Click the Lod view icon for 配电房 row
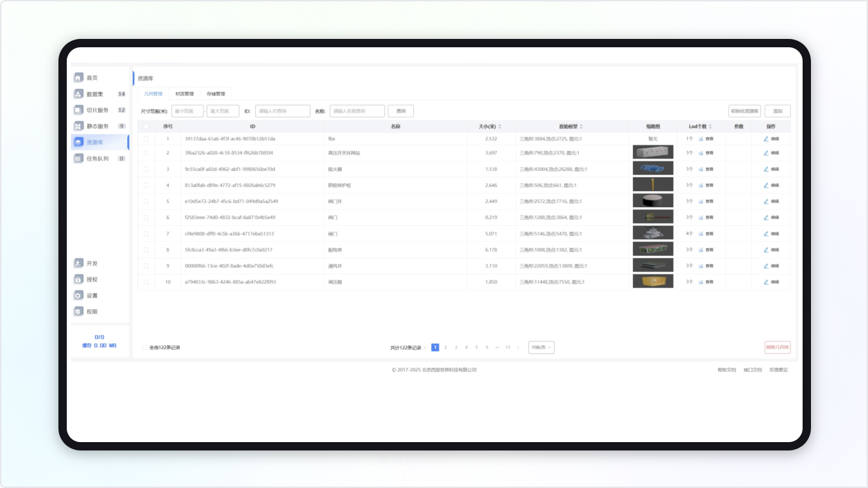 (x=701, y=250)
